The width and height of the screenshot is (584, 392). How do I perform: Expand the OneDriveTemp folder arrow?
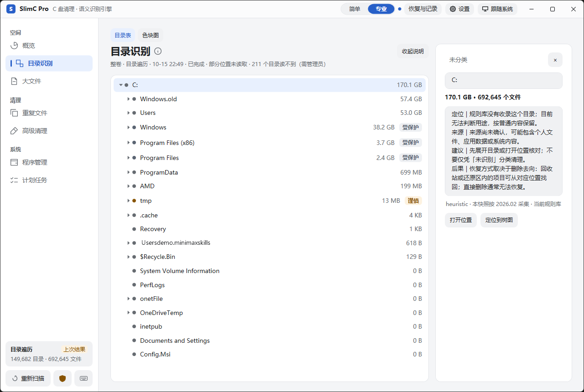(129, 313)
